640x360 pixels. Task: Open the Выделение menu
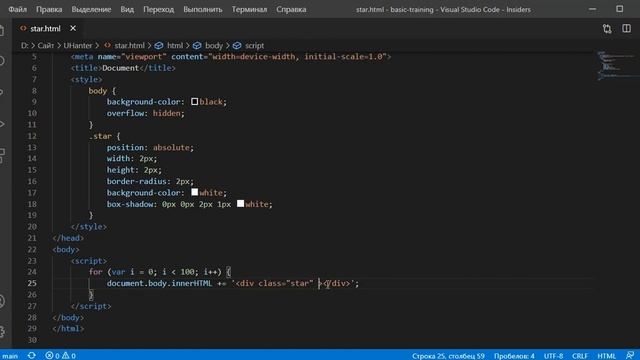click(x=91, y=9)
